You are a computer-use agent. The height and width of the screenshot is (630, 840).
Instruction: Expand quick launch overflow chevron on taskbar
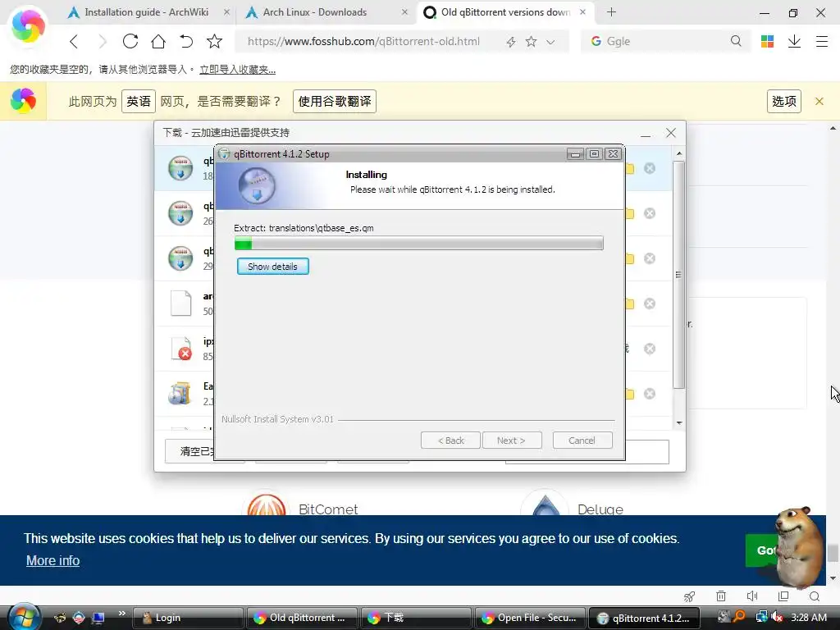point(121,614)
